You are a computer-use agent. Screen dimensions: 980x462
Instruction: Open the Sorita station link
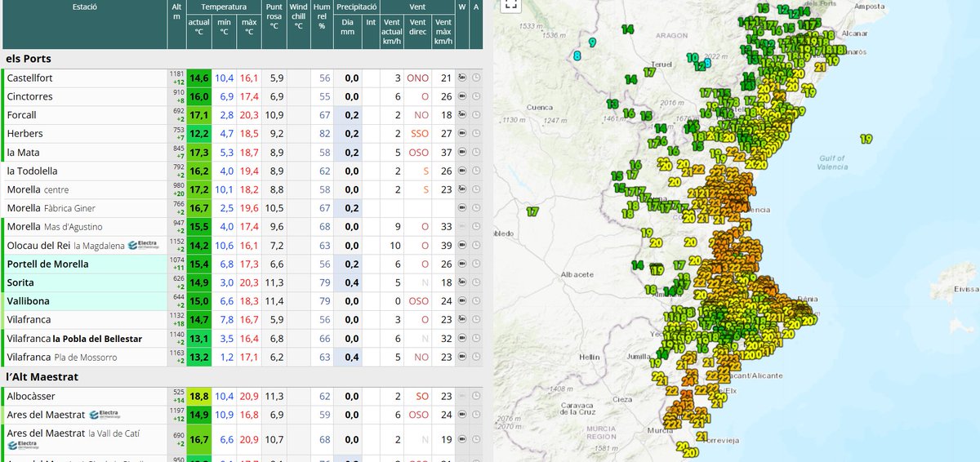[x=20, y=282]
